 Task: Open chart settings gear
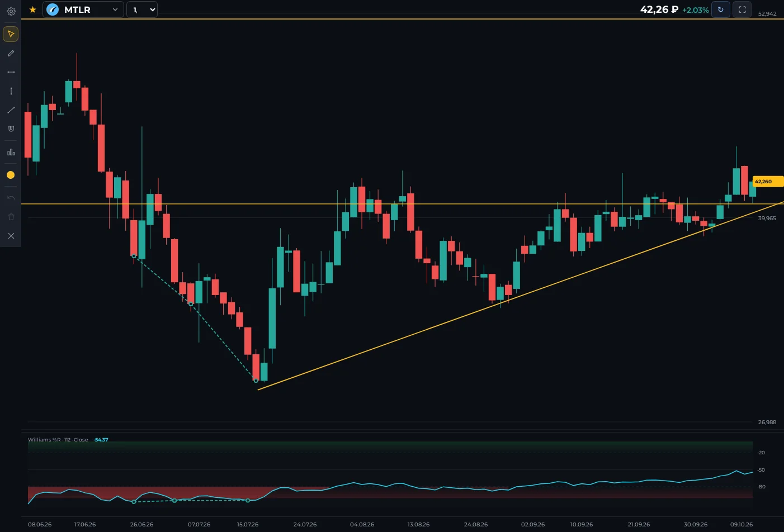[x=11, y=11]
